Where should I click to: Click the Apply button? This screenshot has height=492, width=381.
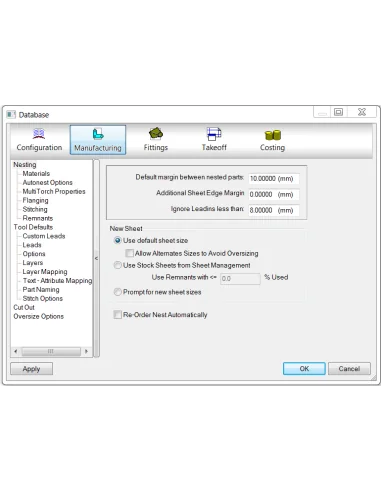pyautogui.click(x=31, y=369)
